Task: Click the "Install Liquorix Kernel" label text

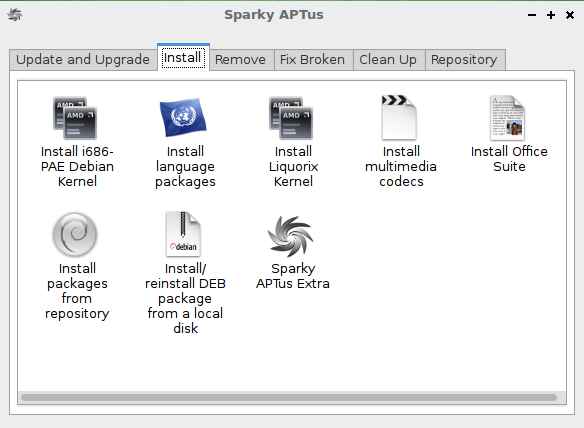Action: (293, 167)
